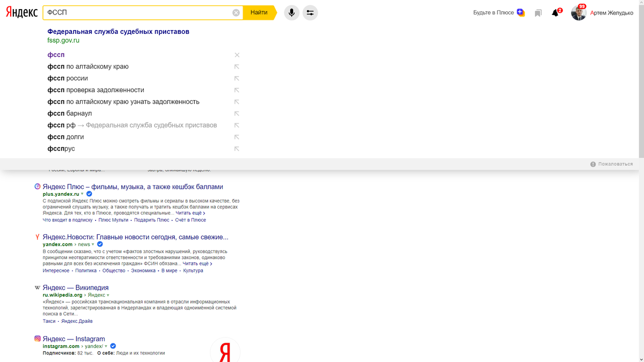Expand plus.yandex.ru address dropdown arrow
The height and width of the screenshot is (362, 644).
pyautogui.click(x=82, y=194)
